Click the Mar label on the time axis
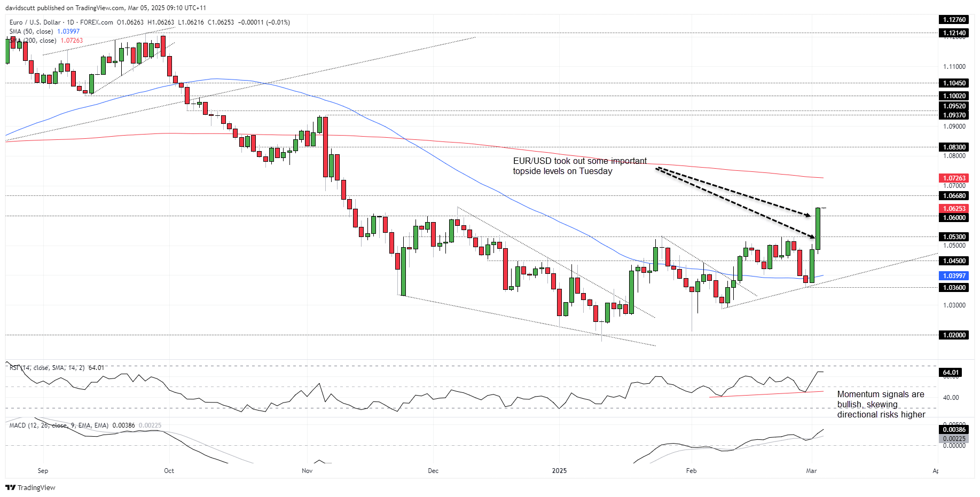Screen dimensions: 980x497 [811, 471]
